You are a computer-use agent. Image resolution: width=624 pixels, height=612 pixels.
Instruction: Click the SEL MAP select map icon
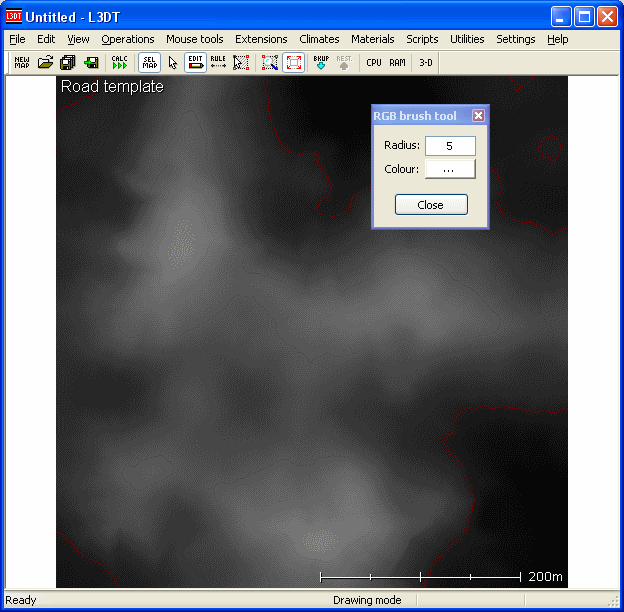[149, 62]
